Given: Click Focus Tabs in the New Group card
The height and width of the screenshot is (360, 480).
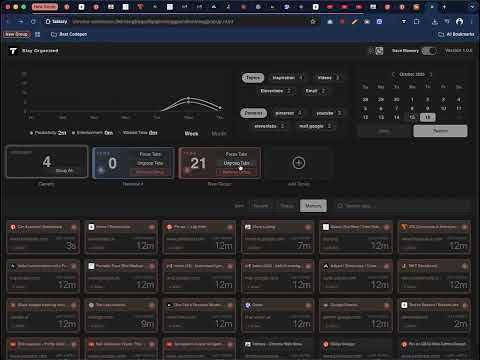Looking at the screenshot, I should (236, 154).
